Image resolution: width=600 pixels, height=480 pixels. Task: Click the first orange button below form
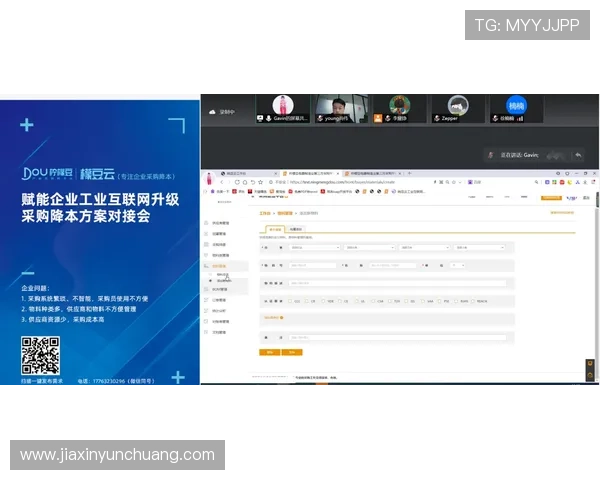(270, 352)
